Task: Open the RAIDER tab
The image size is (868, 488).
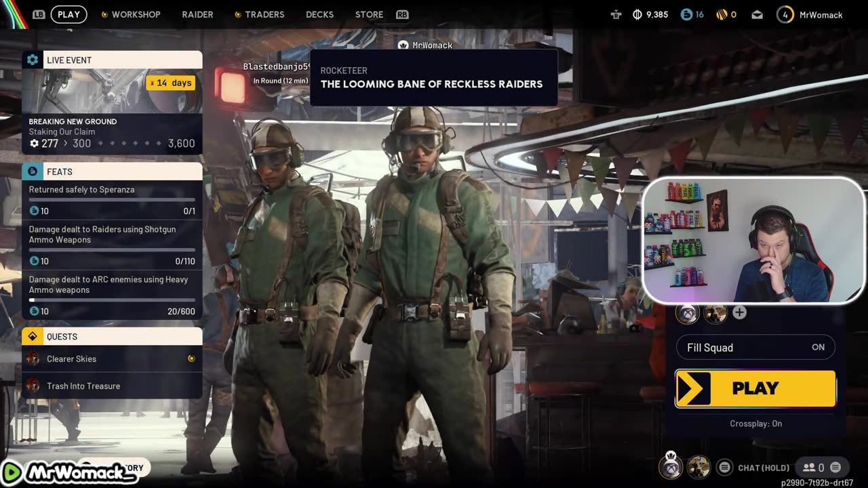Action: [197, 14]
